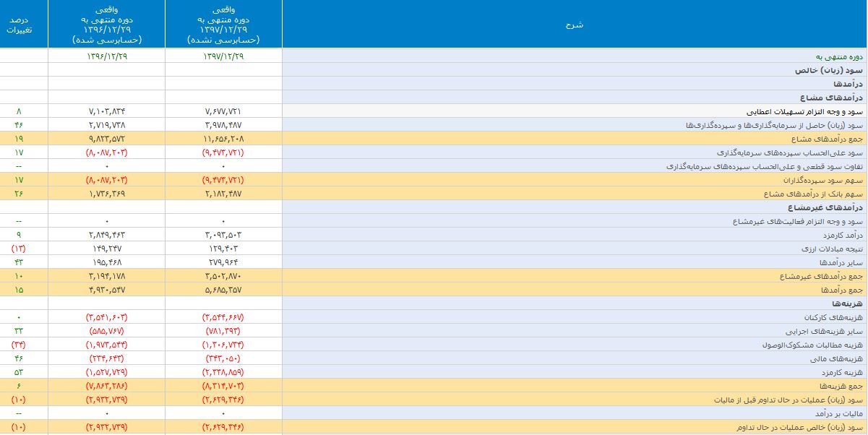The width and height of the screenshot is (868, 435).
Task: Click the شرح column header
Action: tap(574, 25)
